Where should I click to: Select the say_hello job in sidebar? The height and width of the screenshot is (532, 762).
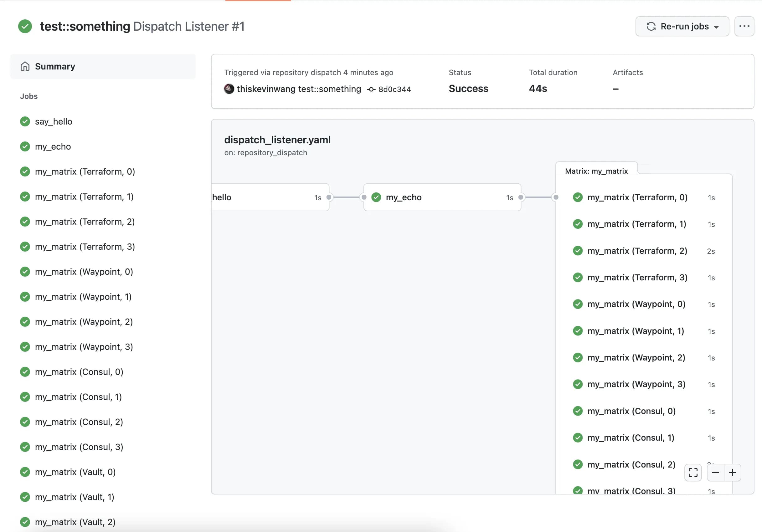pos(54,121)
